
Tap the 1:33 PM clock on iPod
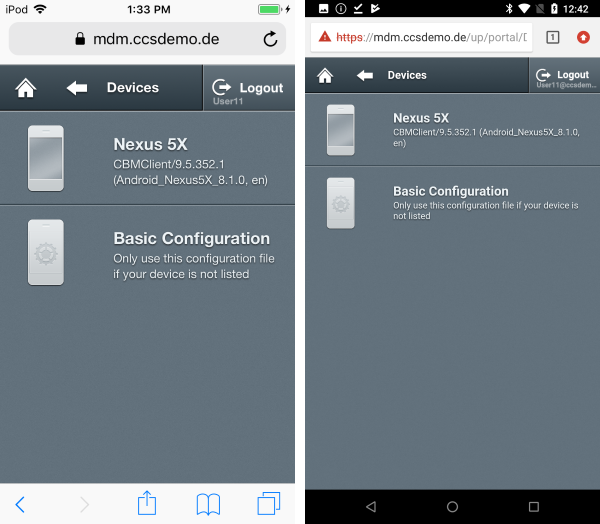tap(149, 9)
